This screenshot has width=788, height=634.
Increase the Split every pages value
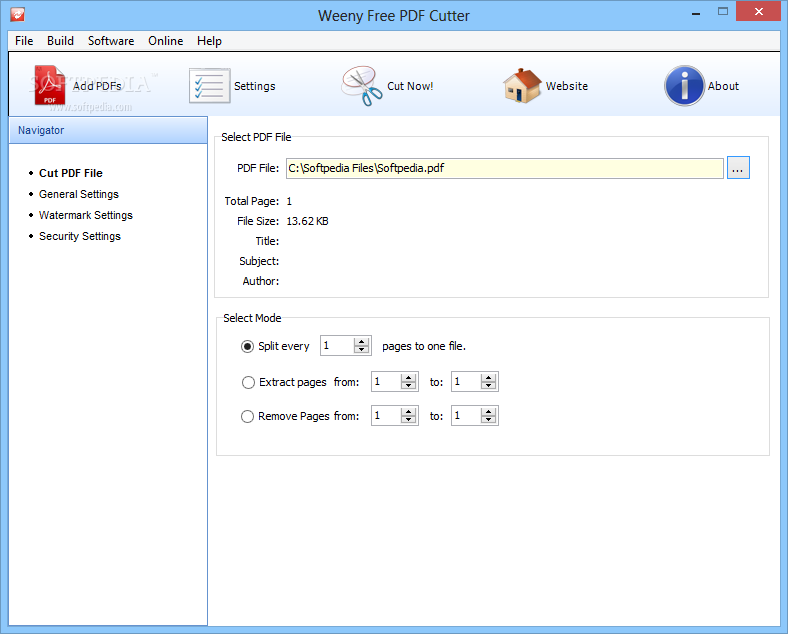click(361, 342)
